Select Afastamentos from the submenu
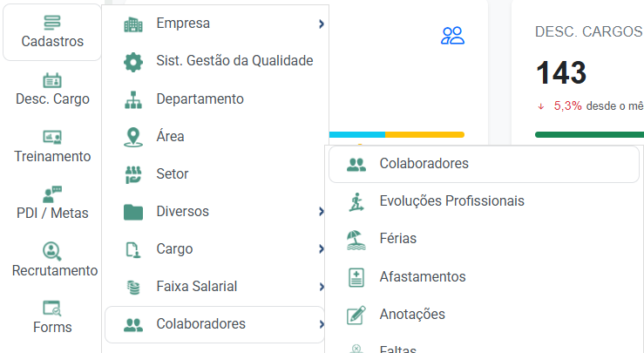The width and height of the screenshot is (644, 353). [x=422, y=277]
